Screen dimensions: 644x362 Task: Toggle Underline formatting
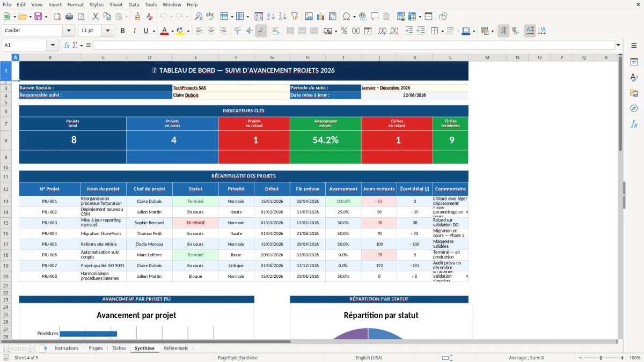[146, 31]
